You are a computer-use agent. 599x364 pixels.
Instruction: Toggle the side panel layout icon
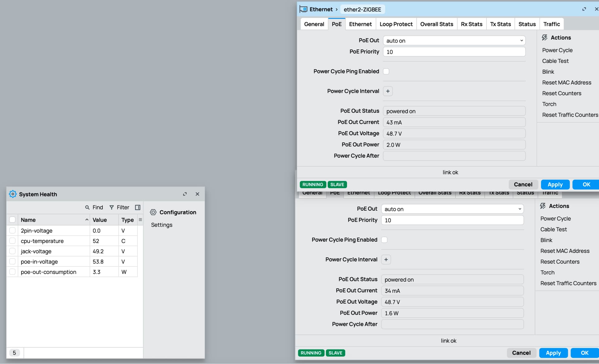coord(138,208)
